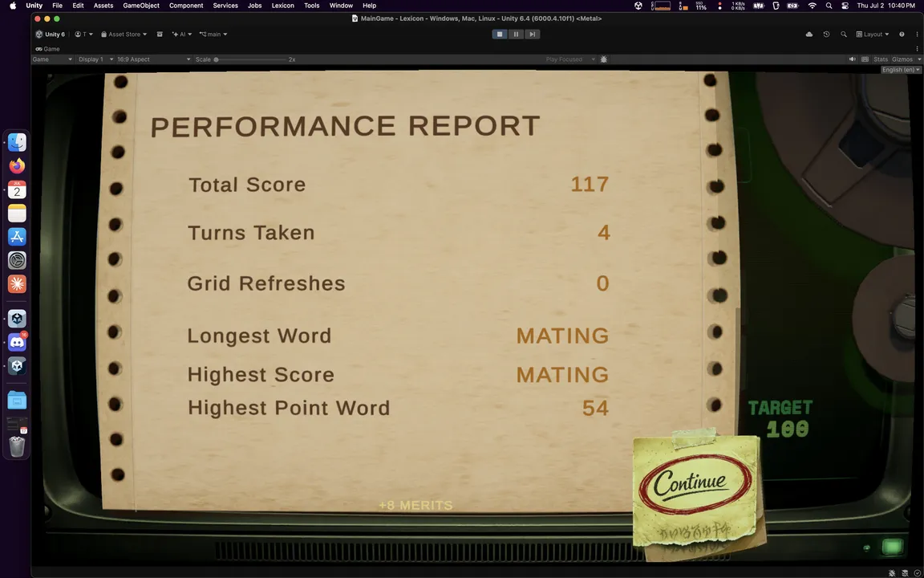Screen dimensions: 924x578
Task: Open Discord from the Dock
Action: tap(17, 342)
